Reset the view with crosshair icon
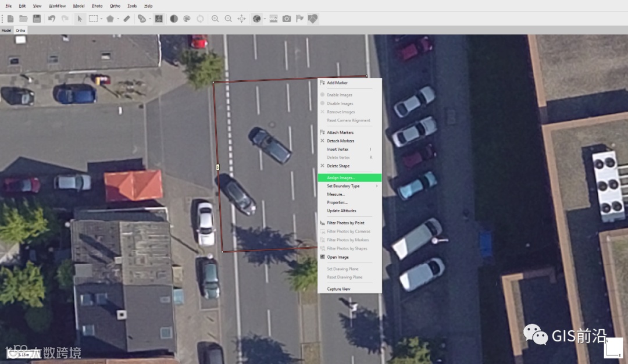This screenshot has width=628, height=364. click(241, 19)
